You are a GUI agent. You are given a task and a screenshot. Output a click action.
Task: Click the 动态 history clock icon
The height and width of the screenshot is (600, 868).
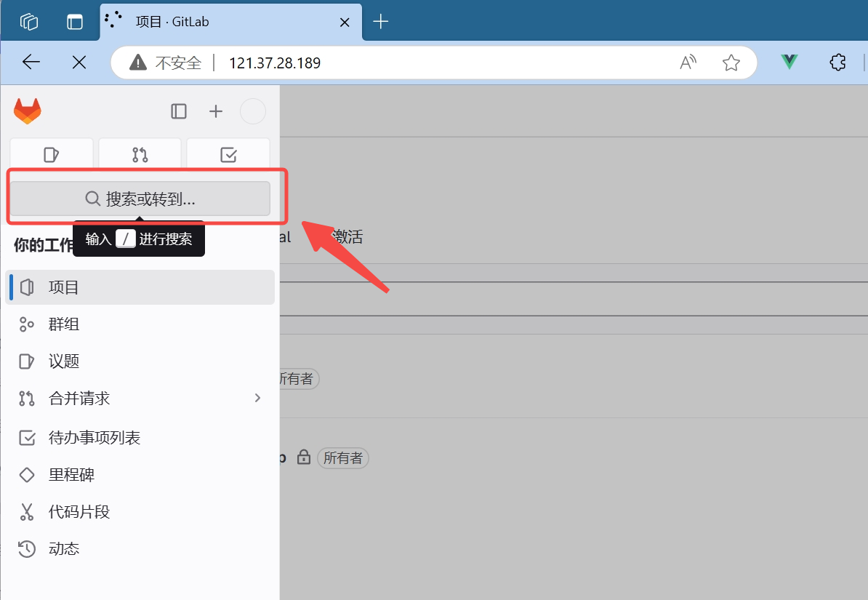27,548
